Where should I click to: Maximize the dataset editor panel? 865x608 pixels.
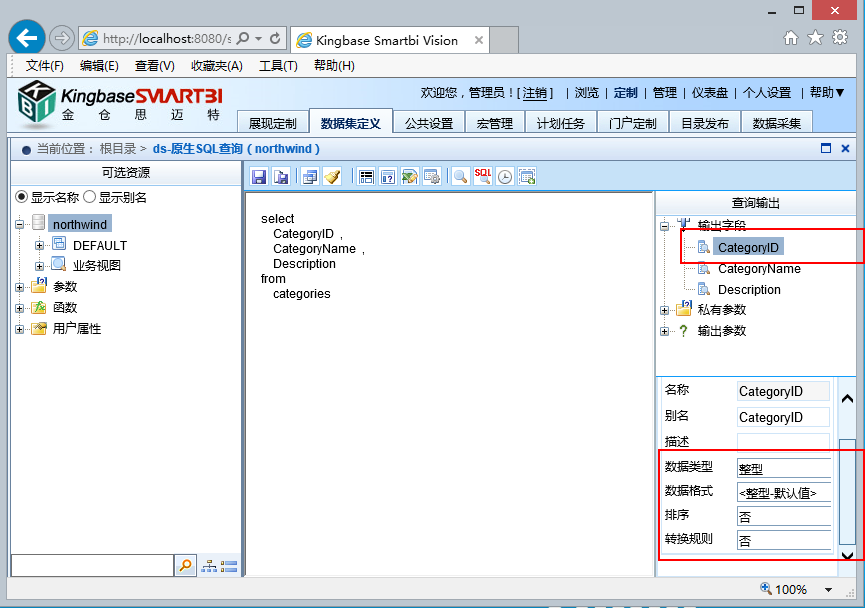[826, 148]
